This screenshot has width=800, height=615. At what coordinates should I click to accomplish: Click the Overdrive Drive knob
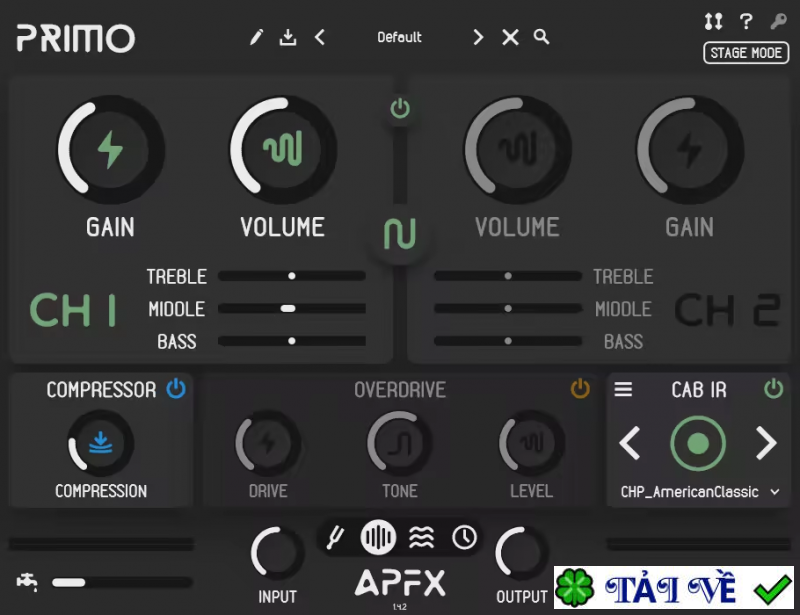(268, 444)
